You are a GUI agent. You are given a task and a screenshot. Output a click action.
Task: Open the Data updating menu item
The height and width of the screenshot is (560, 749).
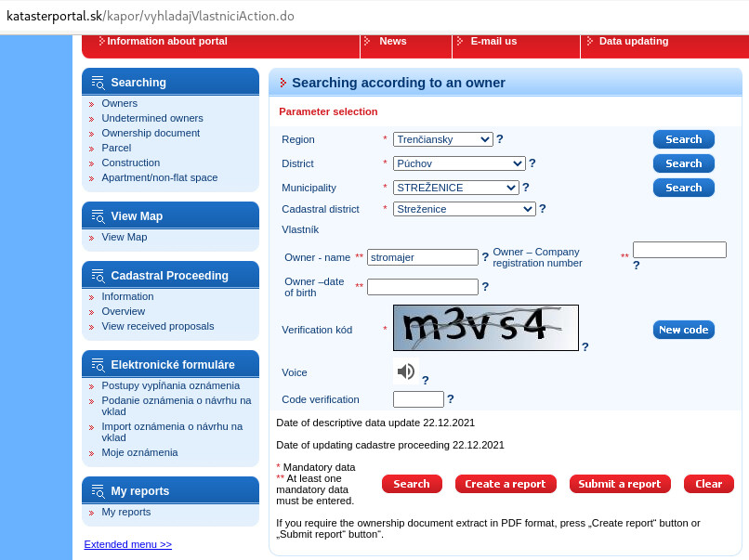(x=633, y=41)
